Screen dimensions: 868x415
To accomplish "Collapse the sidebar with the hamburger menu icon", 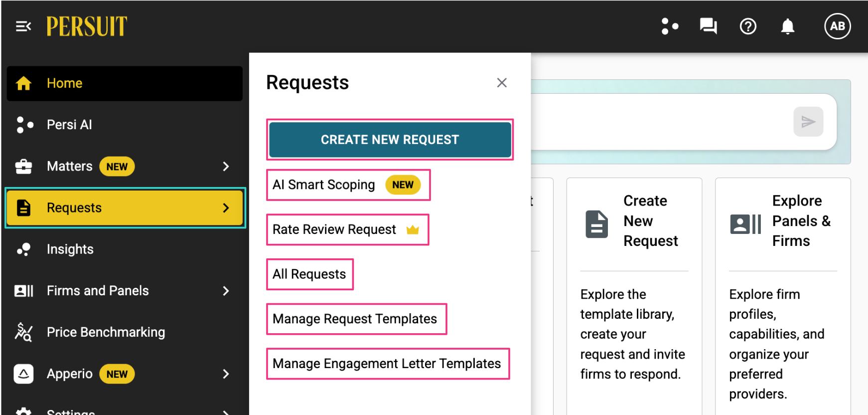I will [23, 26].
